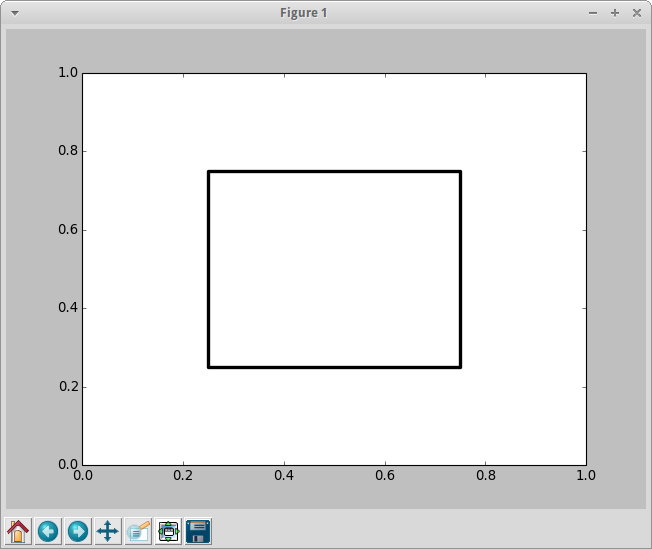Go forward to the next view
The height and width of the screenshot is (549, 652).
pos(78,531)
